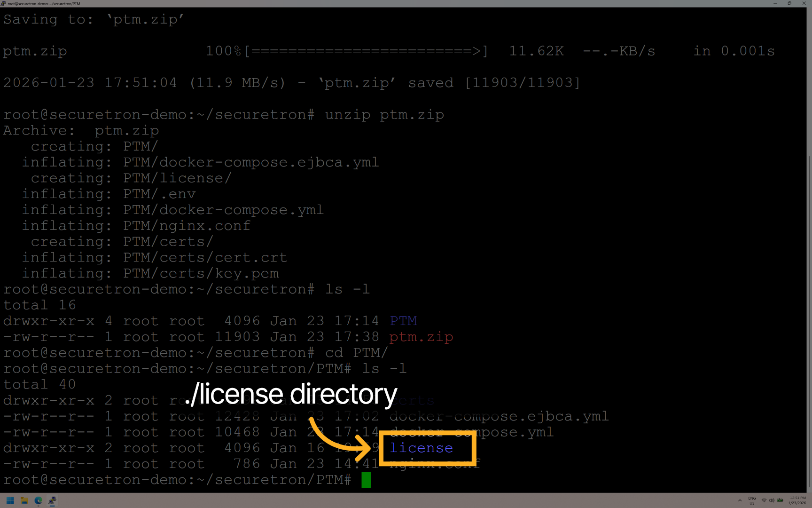Launch Microsoft Edge from the taskbar
The width and height of the screenshot is (812, 508).
coord(39,501)
